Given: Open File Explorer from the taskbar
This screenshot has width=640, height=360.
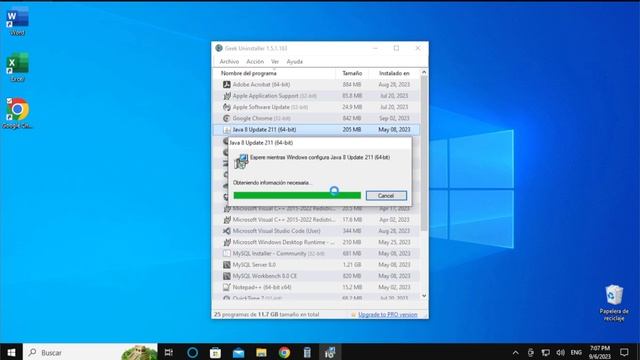Looking at the screenshot, I should (261, 352).
